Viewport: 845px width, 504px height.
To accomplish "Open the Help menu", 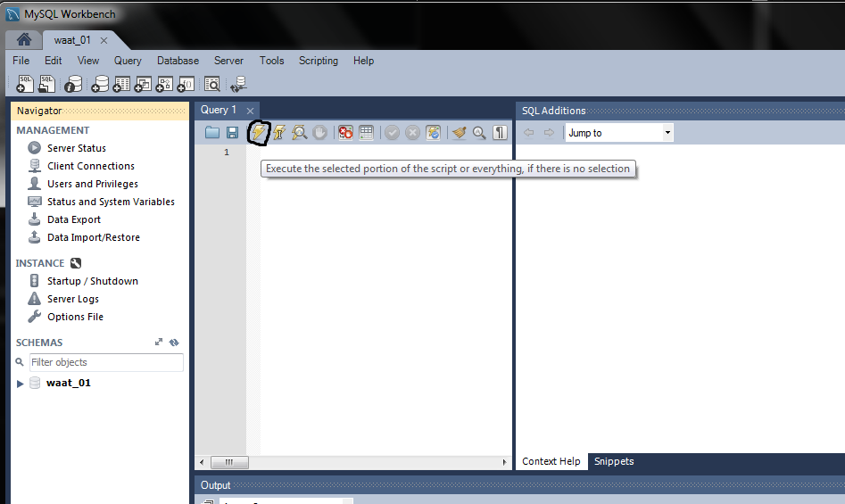I will [x=364, y=61].
